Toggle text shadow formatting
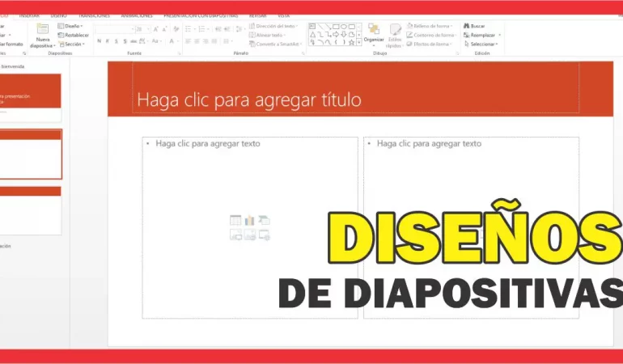Image resolution: width=623 pixels, height=364 pixels. click(125, 41)
